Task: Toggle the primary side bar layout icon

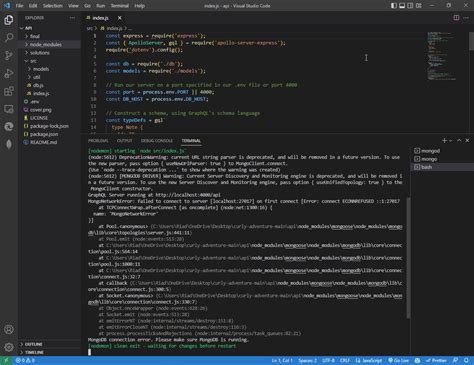Action: point(394,6)
